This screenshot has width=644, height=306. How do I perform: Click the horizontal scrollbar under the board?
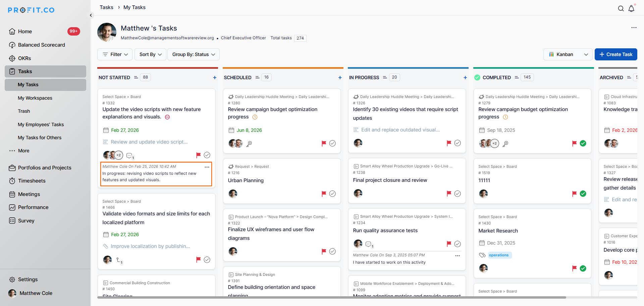331,297
